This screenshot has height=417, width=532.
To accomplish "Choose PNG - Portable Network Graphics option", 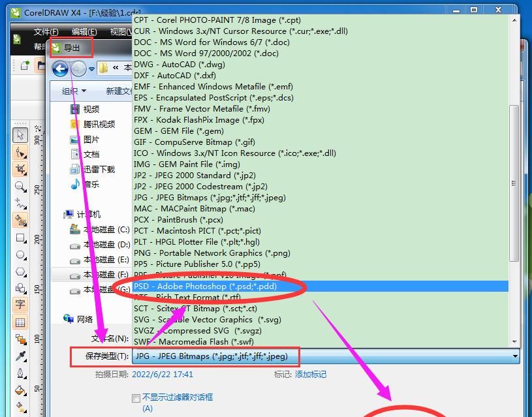I will tap(321, 253).
